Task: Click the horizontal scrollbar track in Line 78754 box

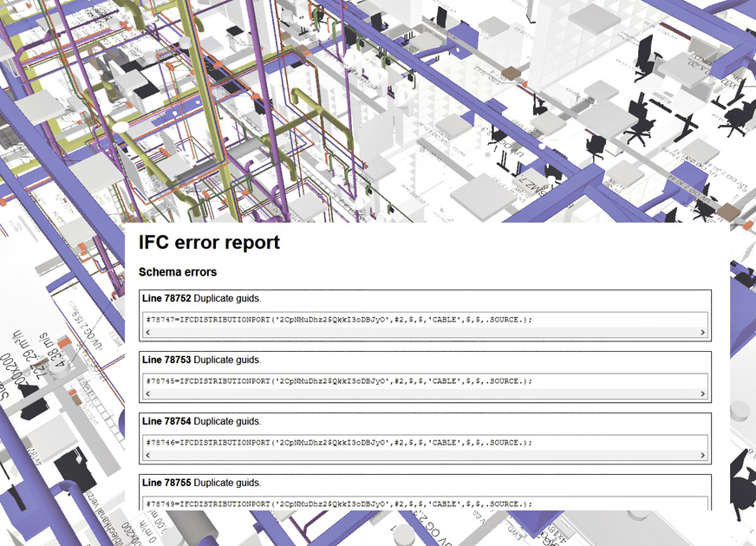Action: [425, 455]
